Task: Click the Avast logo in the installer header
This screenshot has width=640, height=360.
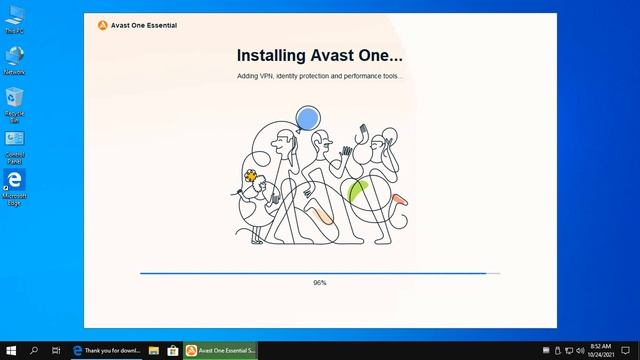Action: [102, 25]
